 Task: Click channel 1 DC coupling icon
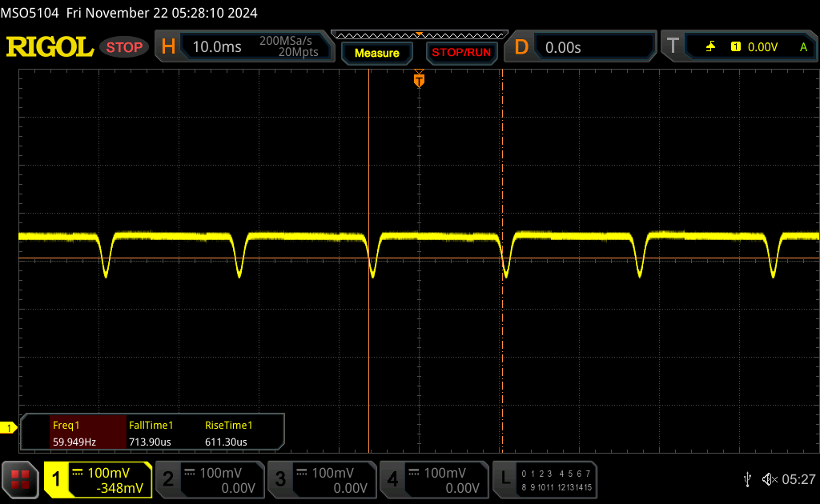click(x=78, y=473)
